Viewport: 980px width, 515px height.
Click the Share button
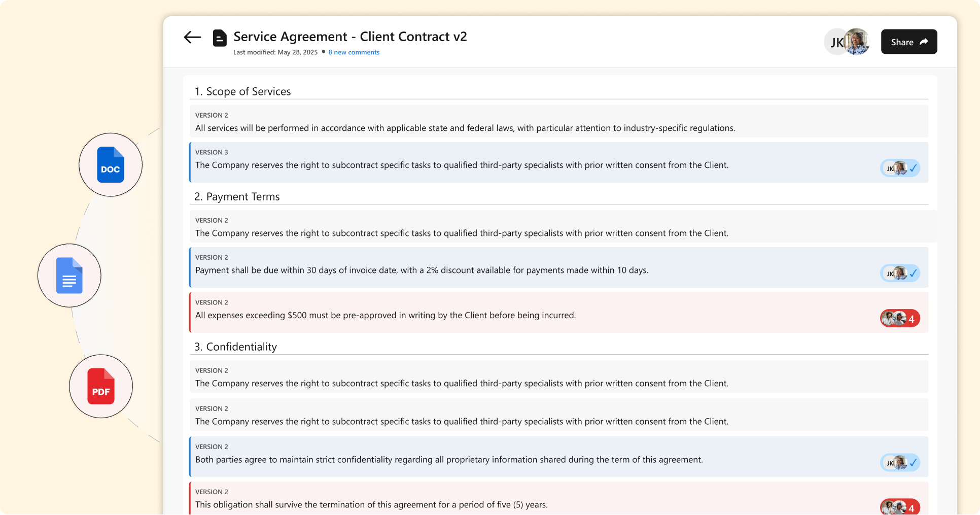[909, 42]
